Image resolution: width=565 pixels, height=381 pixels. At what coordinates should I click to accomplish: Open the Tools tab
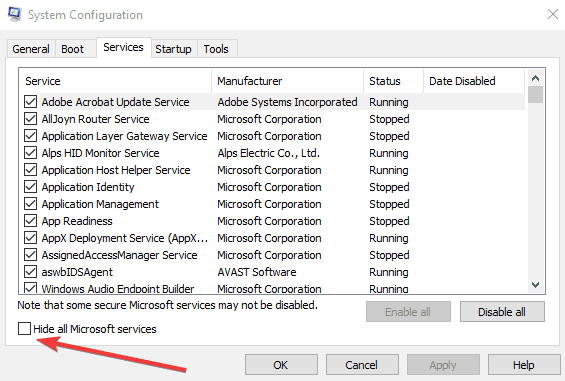(x=216, y=49)
